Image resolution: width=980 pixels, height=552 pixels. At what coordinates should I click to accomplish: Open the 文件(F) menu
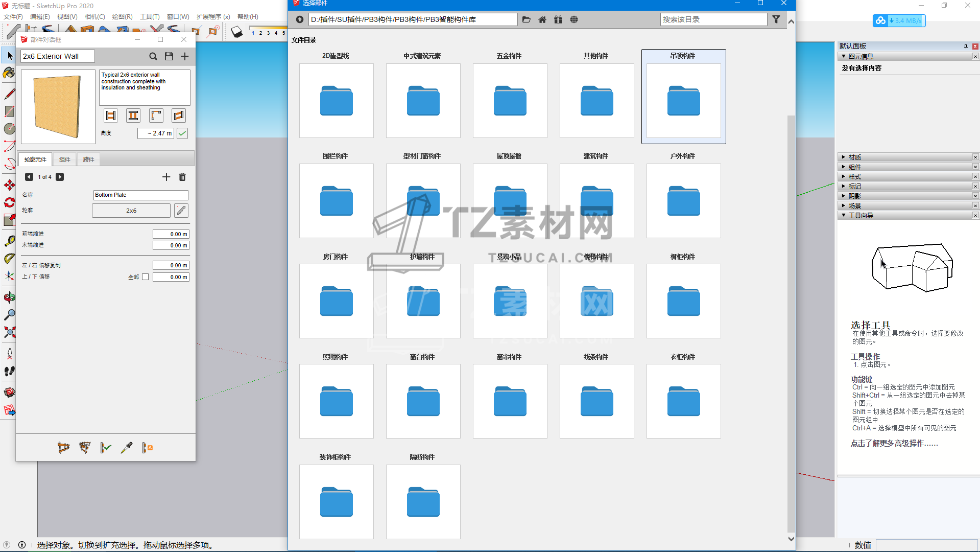coord(13,17)
